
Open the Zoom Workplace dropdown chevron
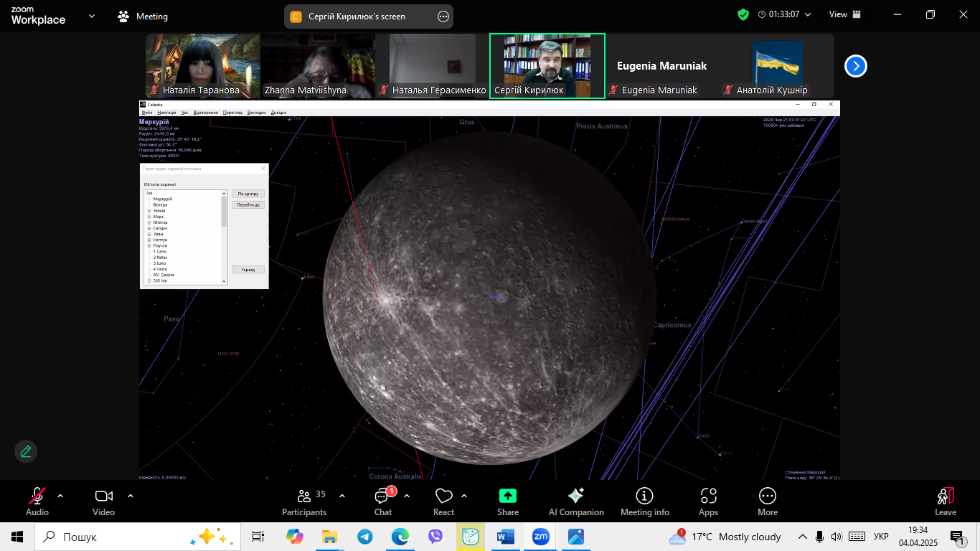point(91,16)
